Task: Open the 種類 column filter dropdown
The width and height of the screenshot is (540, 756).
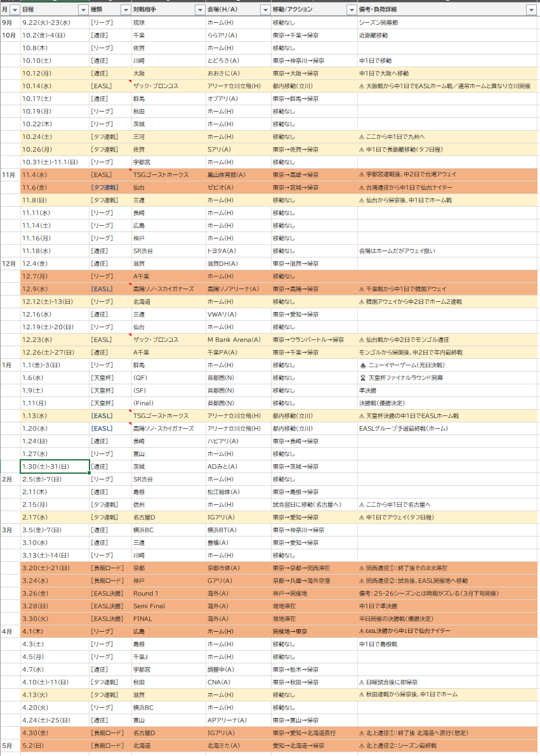Action: click(x=126, y=10)
